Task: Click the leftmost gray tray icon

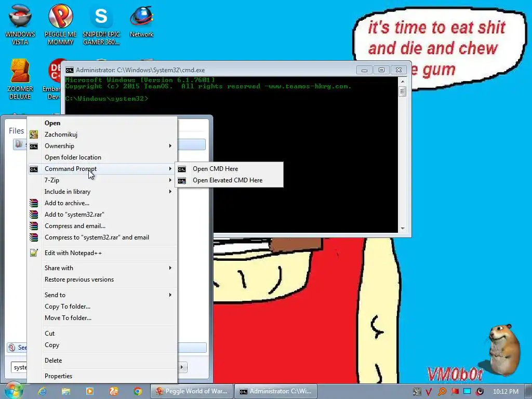Action: (417, 392)
